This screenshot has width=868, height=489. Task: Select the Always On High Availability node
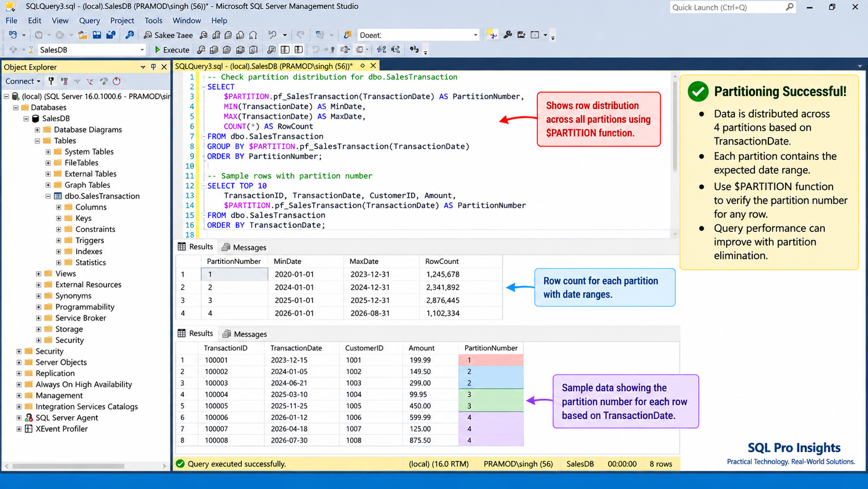coord(84,385)
